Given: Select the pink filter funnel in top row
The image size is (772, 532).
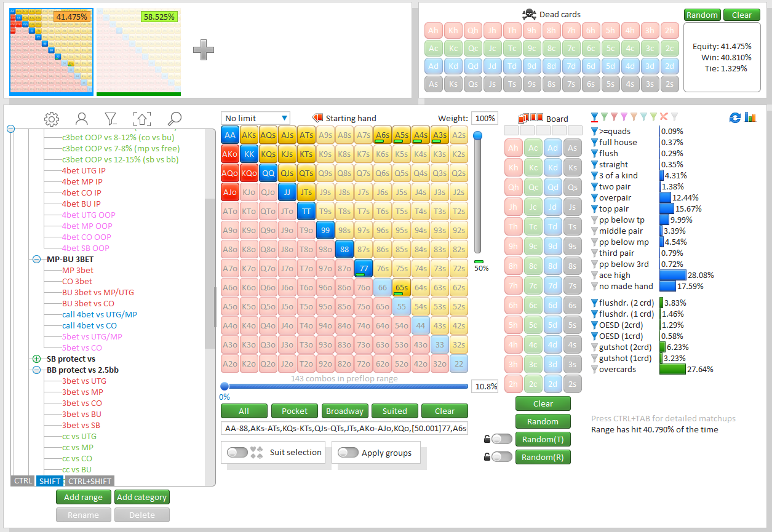Looking at the screenshot, I should [624, 116].
